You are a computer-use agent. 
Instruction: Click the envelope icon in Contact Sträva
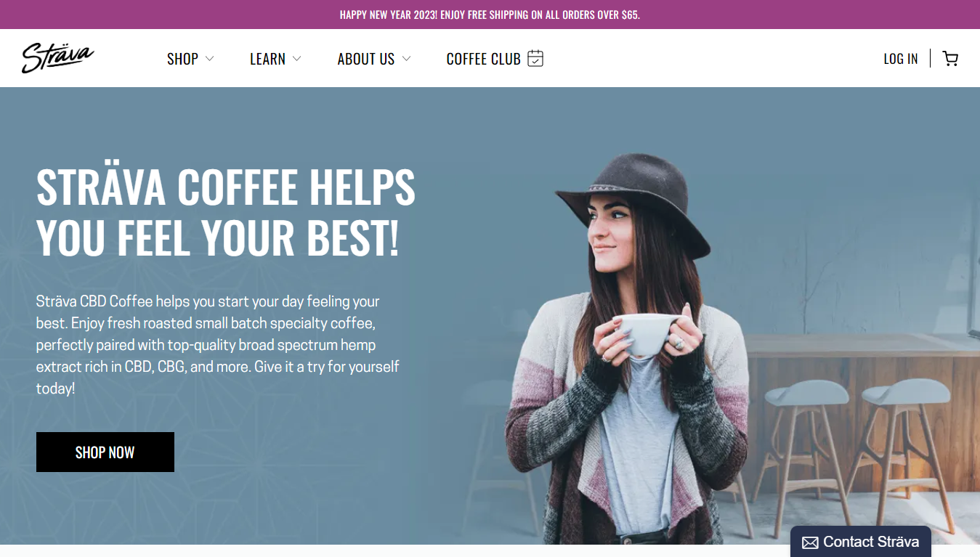coord(810,542)
